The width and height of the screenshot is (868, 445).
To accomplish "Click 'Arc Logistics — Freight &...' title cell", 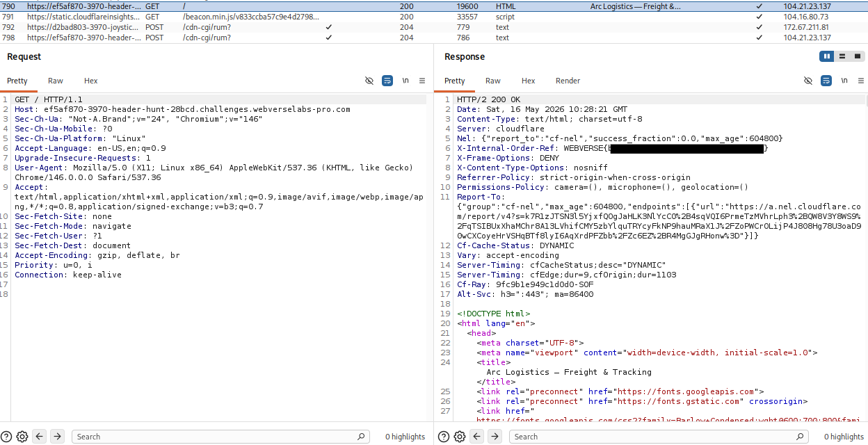I will point(635,6).
